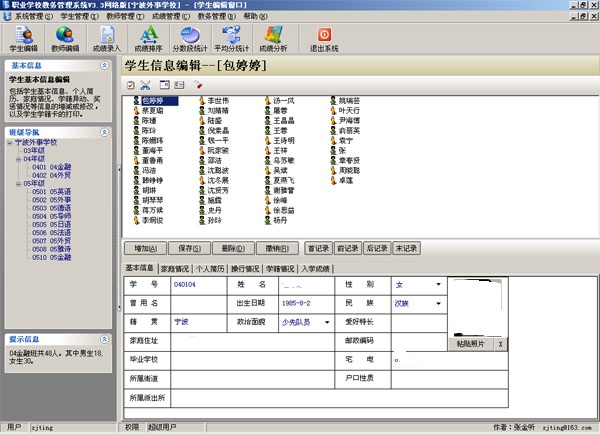Select class 0401 04金融 in tree
Image resolution: width=600 pixels, height=435 pixels.
point(51,167)
